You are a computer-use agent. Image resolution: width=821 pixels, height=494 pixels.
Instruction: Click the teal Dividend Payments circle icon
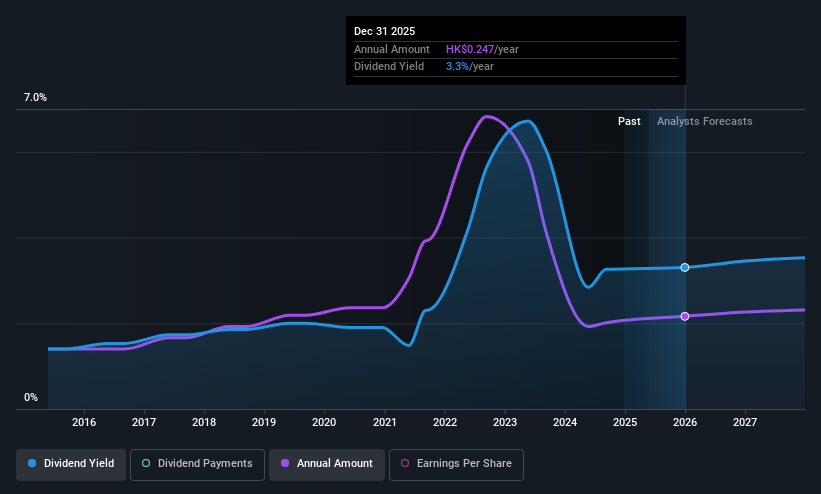[x=146, y=464]
